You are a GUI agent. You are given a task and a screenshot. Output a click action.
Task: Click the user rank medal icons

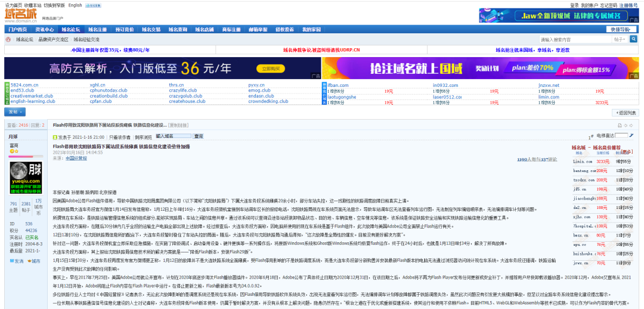(14, 152)
